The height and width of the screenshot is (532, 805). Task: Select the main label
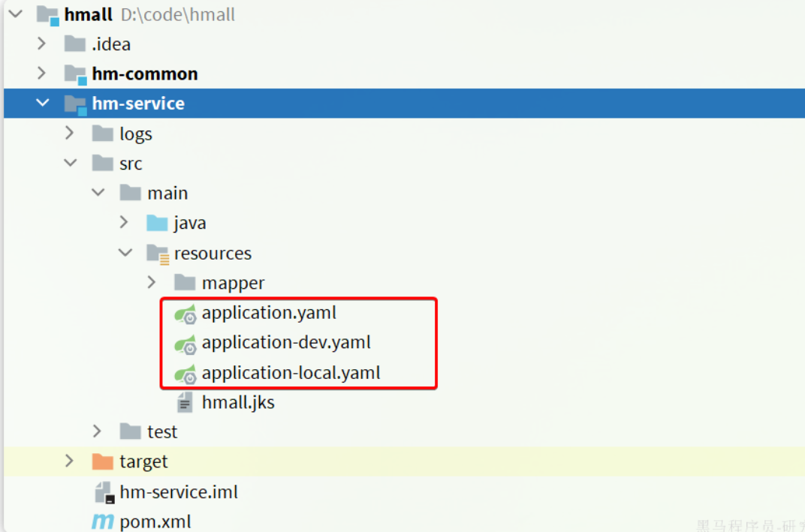pos(168,194)
